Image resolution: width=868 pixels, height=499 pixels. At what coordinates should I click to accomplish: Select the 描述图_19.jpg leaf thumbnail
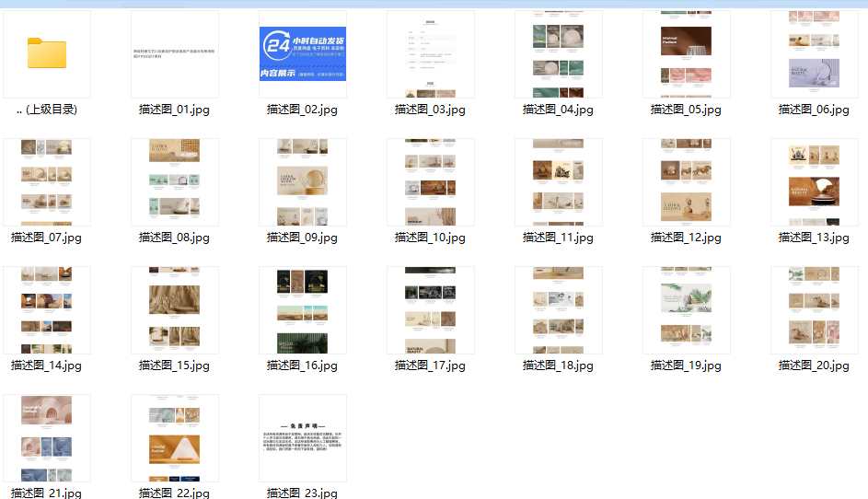(686, 310)
